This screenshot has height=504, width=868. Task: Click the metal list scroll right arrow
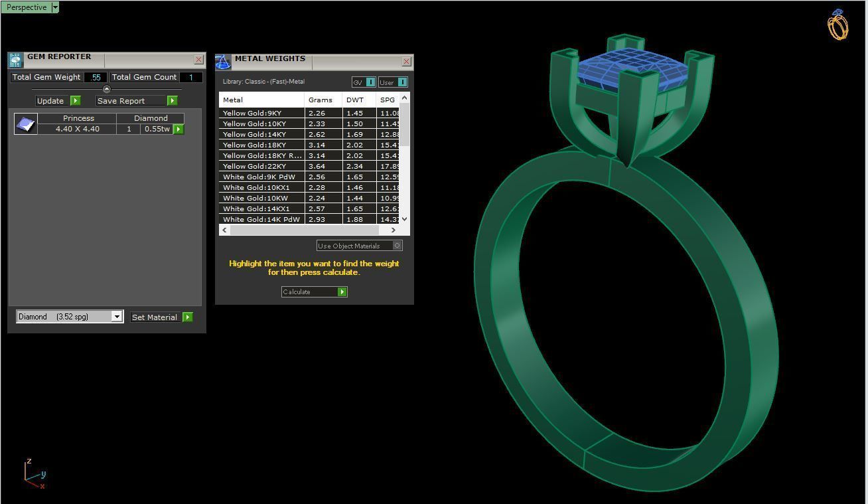pos(393,230)
